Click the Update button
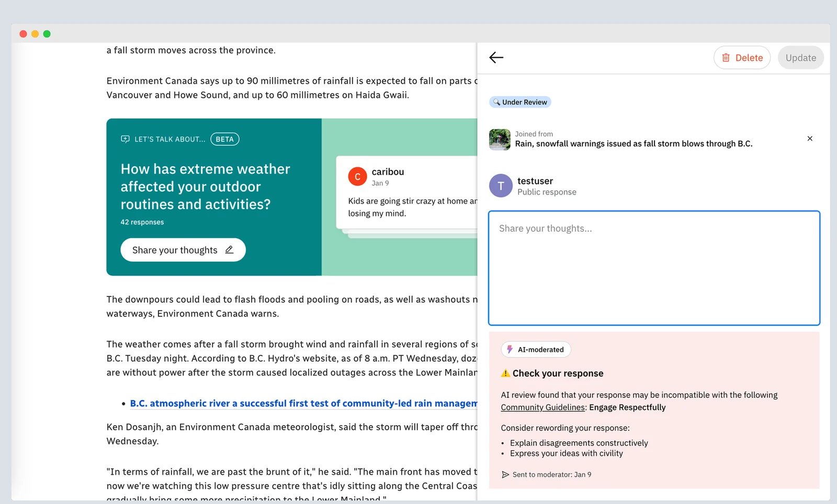The width and height of the screenshot is (837, 504). point(800,58)
